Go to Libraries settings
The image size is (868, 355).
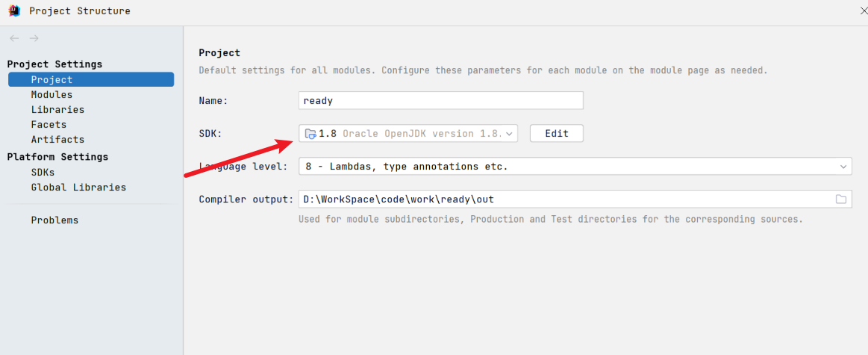tap(57, 110)
